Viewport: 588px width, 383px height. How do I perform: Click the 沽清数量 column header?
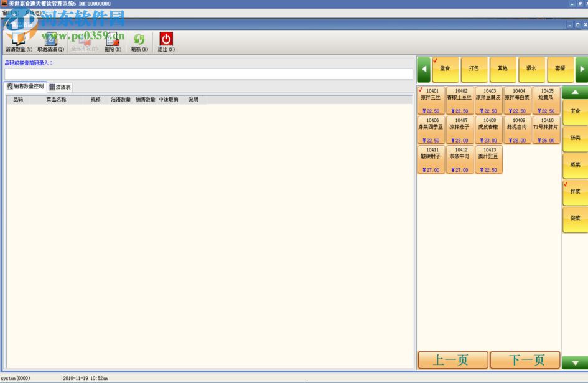pyautogui.click(x=121, y=100)
